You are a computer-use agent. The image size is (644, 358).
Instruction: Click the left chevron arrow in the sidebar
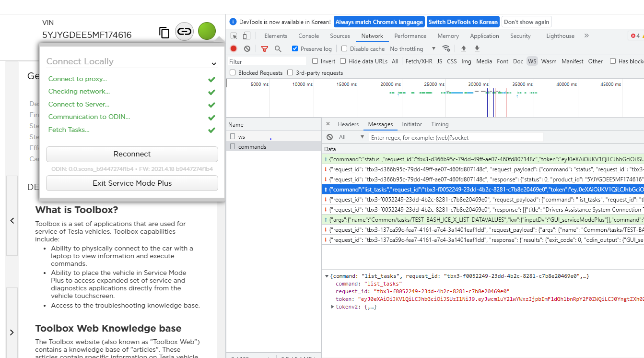(x=12, y=221)
